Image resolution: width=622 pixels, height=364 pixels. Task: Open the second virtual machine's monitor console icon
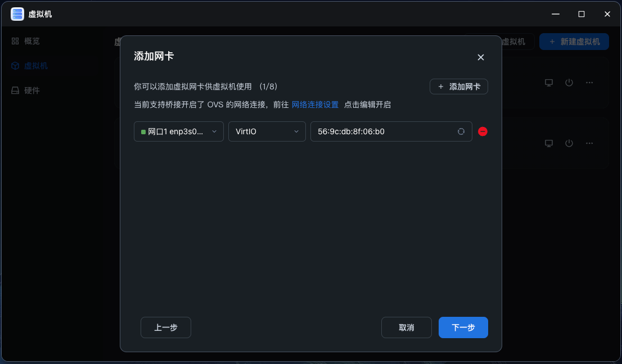549,143
